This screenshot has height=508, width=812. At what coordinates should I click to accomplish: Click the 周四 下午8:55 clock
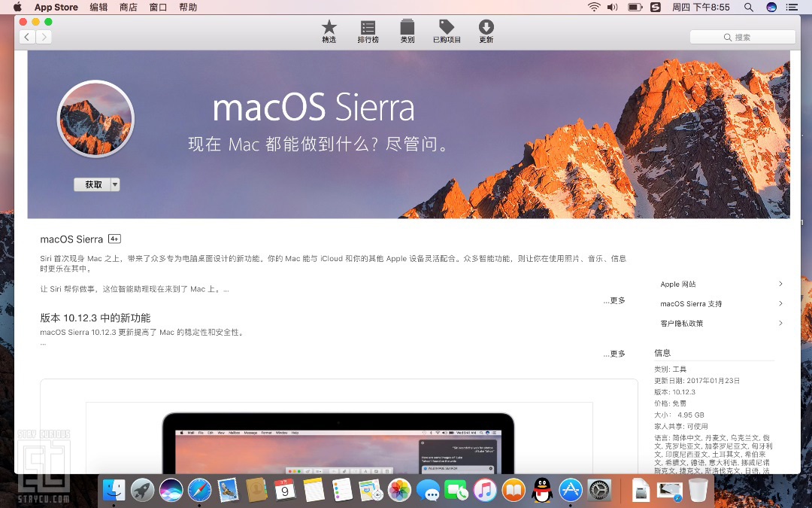tap(701, 8)
